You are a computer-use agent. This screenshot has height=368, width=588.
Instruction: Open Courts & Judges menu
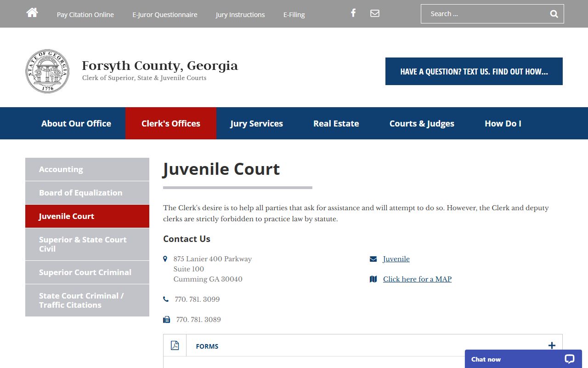422,123
